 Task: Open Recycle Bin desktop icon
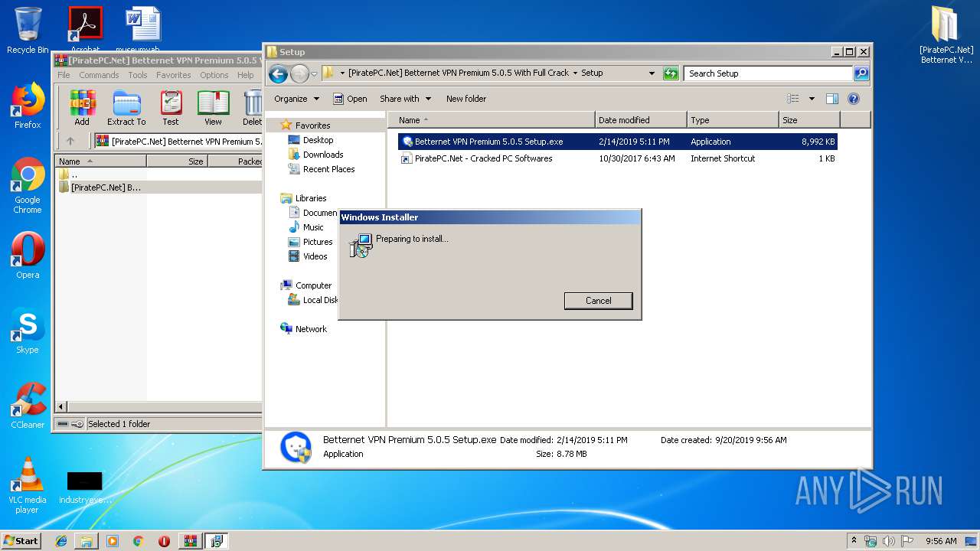click(x=28, y=31)
